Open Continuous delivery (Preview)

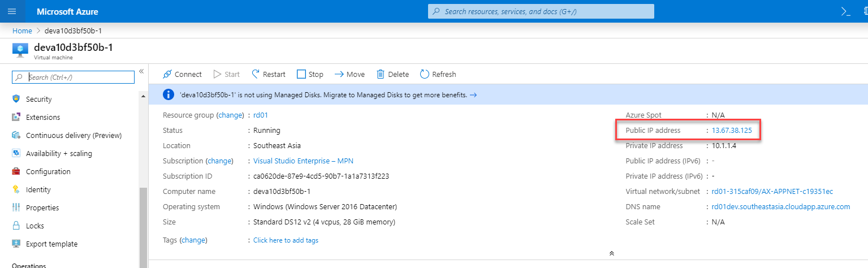[74, 135]
